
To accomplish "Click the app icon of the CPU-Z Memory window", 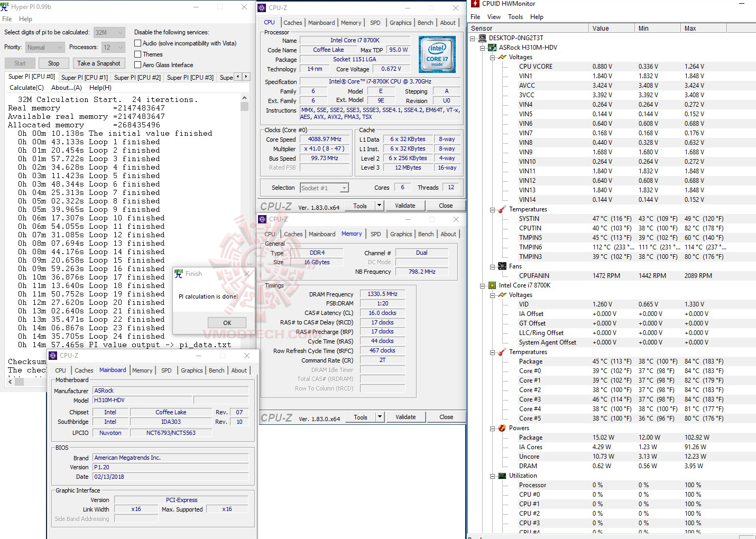I will coord(262,219).
